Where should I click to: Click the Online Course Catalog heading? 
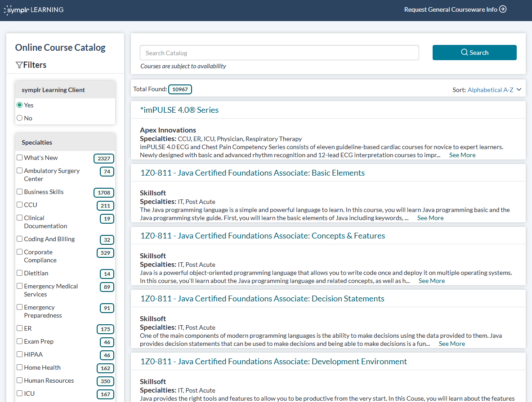pyautogui.click(x=60, y=48)
